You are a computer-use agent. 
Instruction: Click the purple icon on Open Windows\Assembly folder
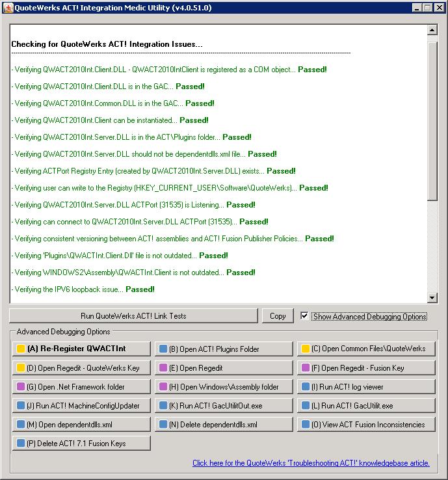[163, 386]
